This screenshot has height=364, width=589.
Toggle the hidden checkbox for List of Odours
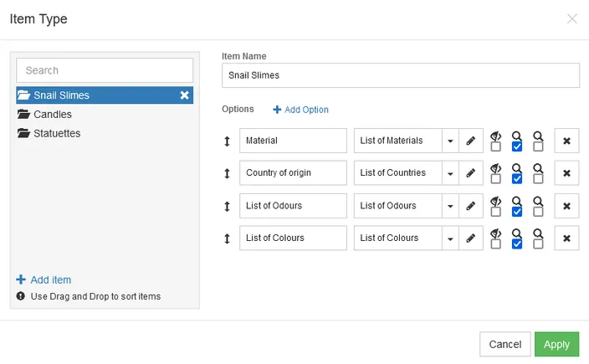[496, 212]
